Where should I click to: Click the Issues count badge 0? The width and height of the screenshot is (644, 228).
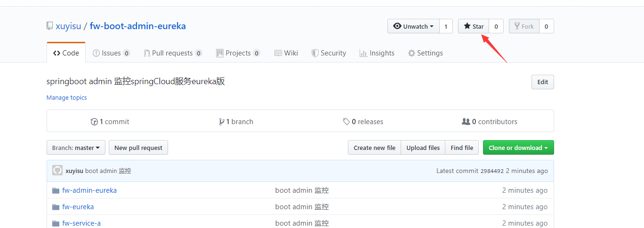click(x=127, y=53)
